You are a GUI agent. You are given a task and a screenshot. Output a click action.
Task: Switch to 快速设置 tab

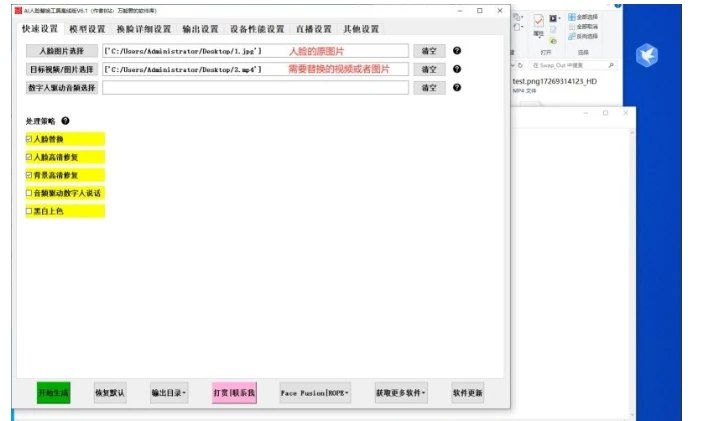40,28
